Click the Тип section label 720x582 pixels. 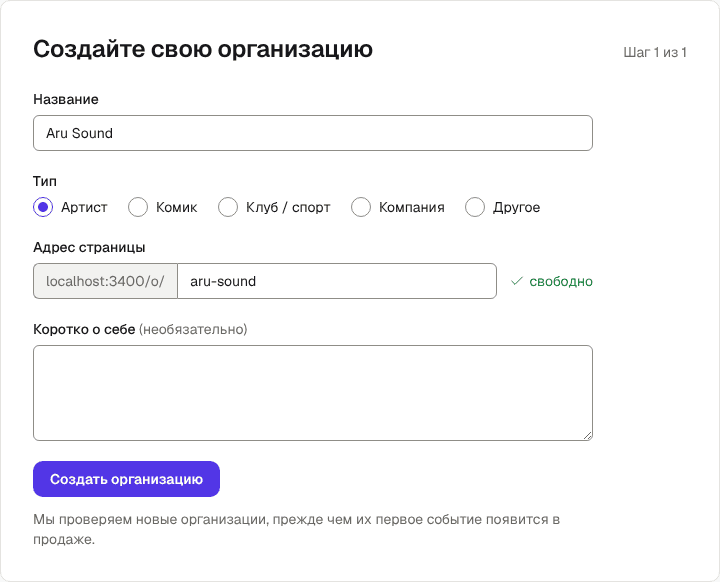point(45,181)
